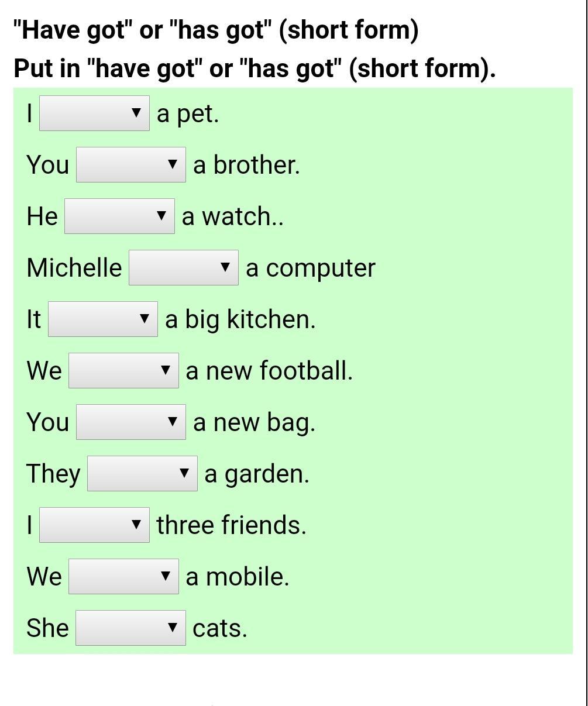This screenshot has height=706, width=588.
Task: Click the arrow in 'a watch' dropdown
Action: click(x=161, y=216)
